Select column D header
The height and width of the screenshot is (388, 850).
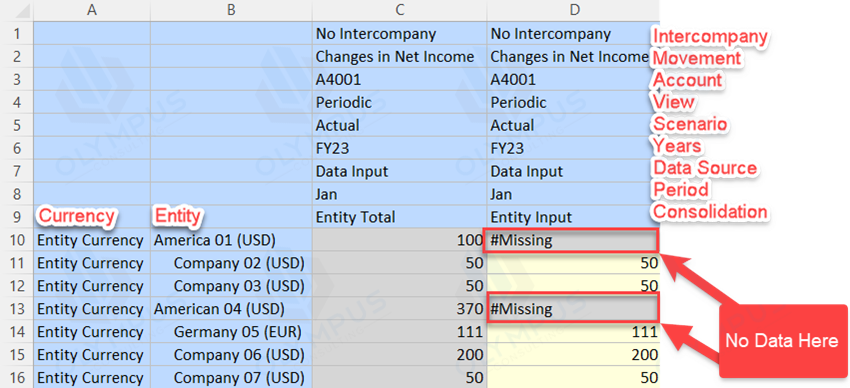tap(573, 10)
